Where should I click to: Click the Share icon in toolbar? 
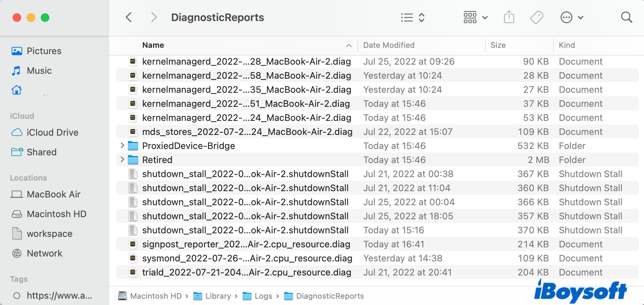pyautogui.click(x=509, y=17)
